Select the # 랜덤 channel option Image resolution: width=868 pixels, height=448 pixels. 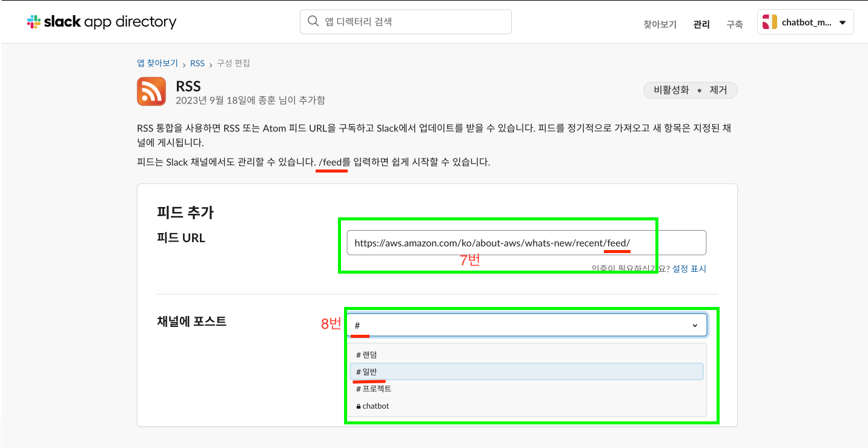[526, 355]
